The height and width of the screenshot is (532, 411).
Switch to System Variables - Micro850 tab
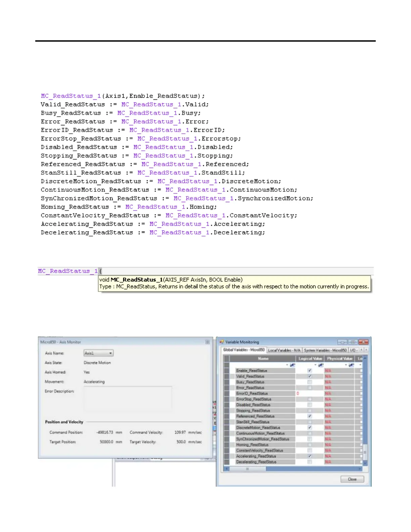[325, 350]
